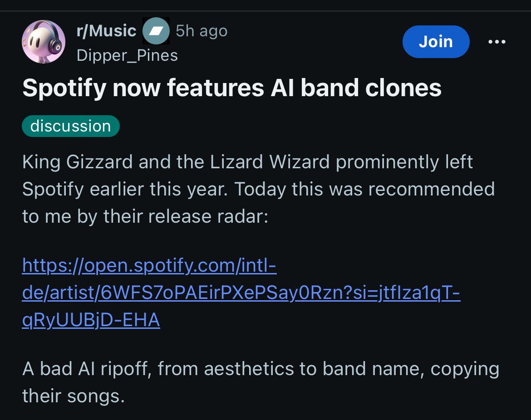This screenshot has width=531, height=420.
Task: Open the post titled Spotify now features AI band clones
Action: pos(231,88)
